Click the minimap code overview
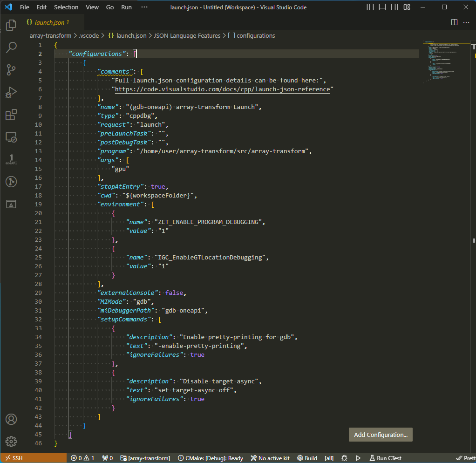Viewport: 476px width, 463px height. coord(442,61)
